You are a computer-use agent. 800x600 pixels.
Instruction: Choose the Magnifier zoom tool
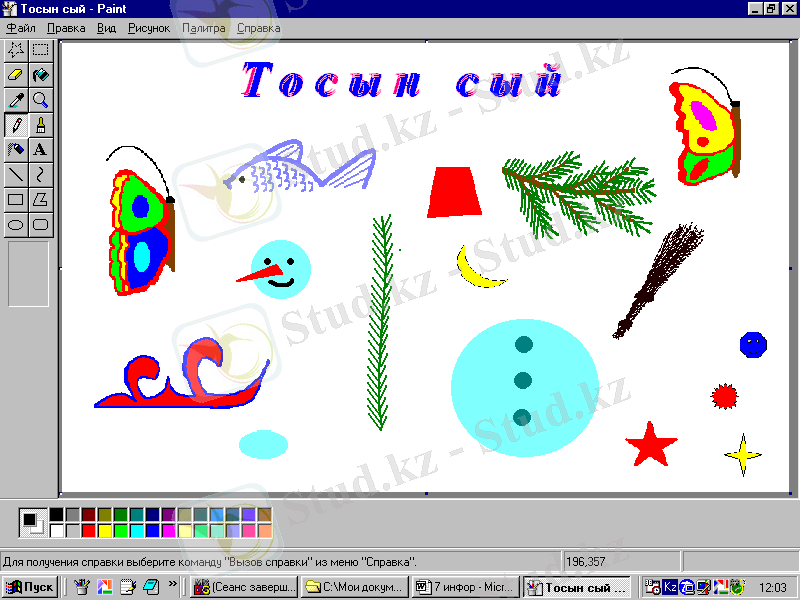point(41,99)
